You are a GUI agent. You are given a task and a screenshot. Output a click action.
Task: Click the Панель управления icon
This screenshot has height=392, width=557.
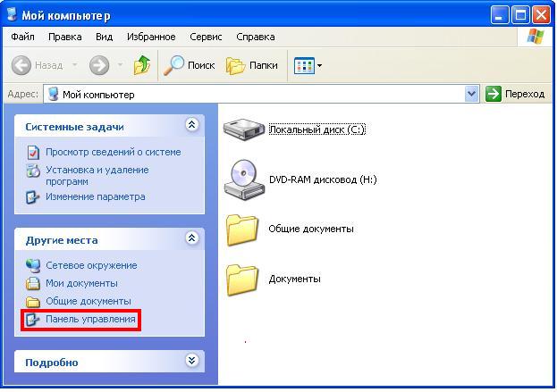33,320
